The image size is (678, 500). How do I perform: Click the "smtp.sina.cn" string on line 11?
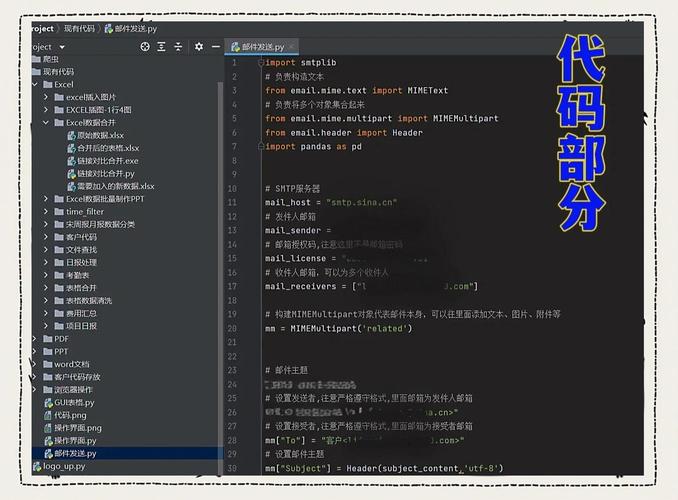point(361,202)
